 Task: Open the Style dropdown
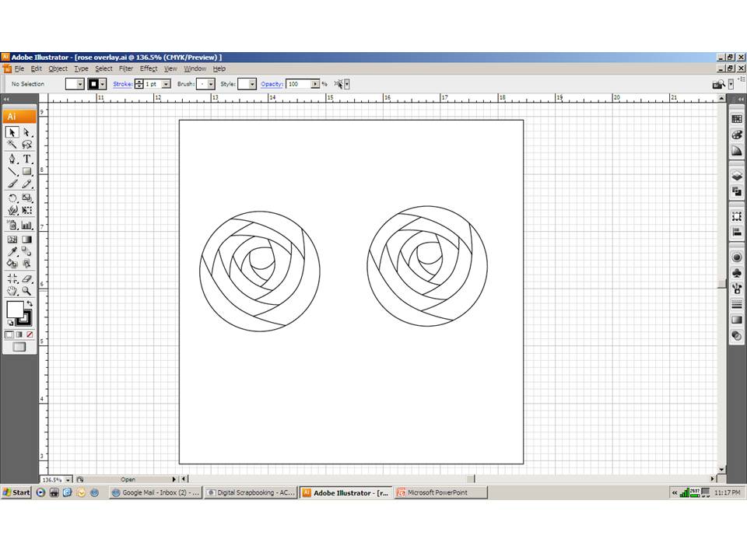252,84
